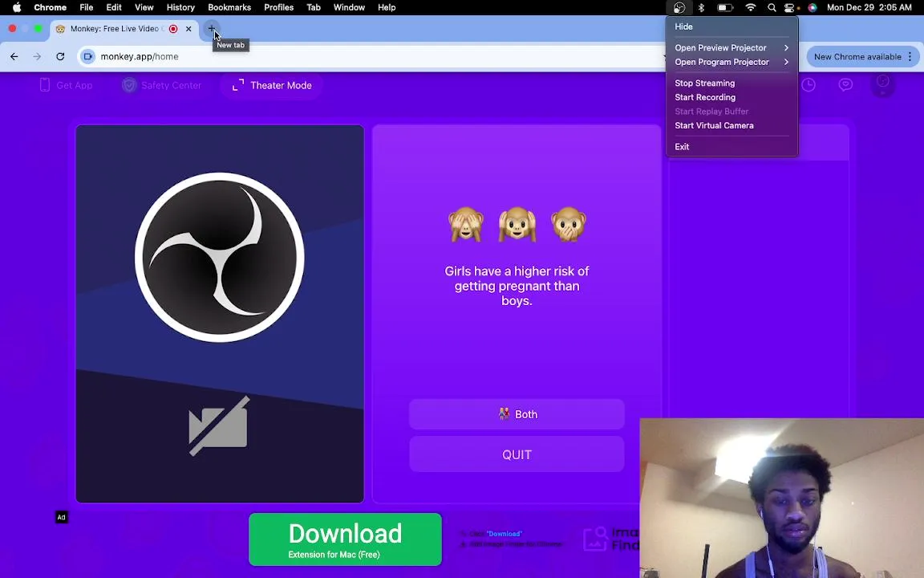Click the Get App link text

pos(75,86)
